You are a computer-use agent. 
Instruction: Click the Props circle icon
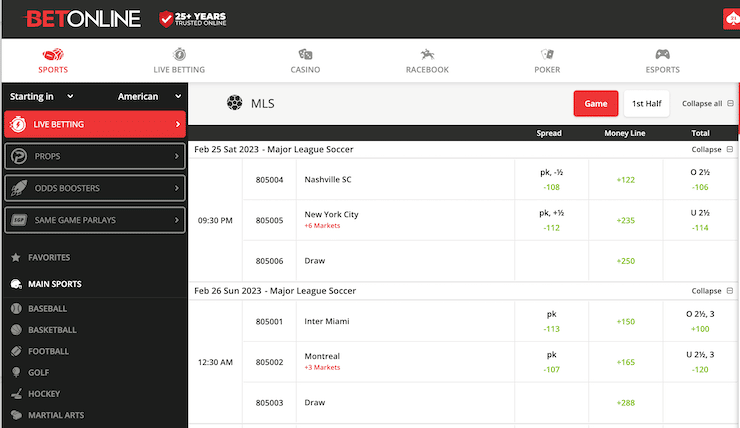click(x=19, y=156)
